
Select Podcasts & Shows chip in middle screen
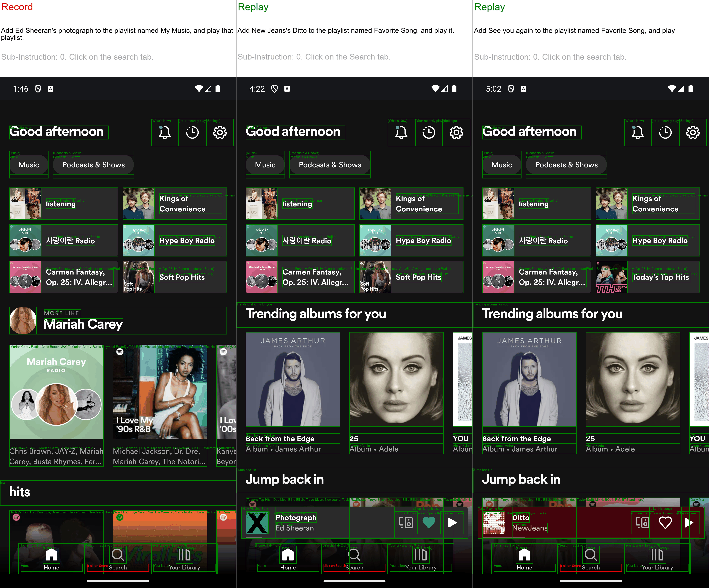point(330,165)
